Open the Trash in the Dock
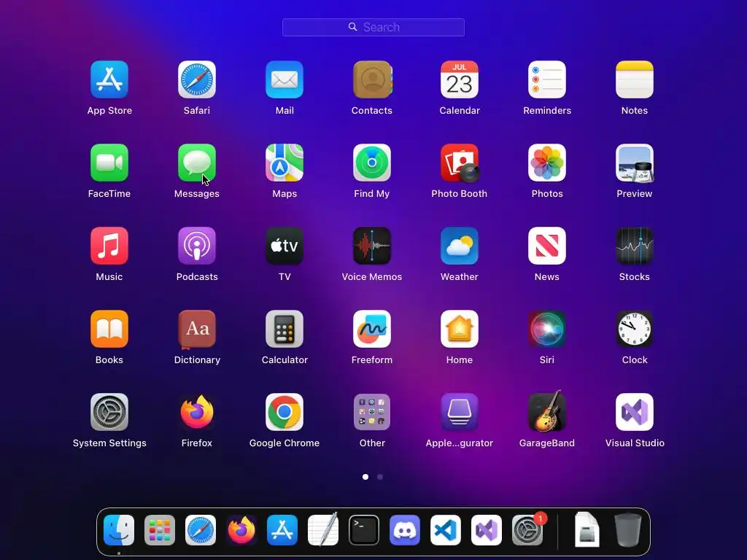Screen dimensions: 747x560 (x=628, y=529)
